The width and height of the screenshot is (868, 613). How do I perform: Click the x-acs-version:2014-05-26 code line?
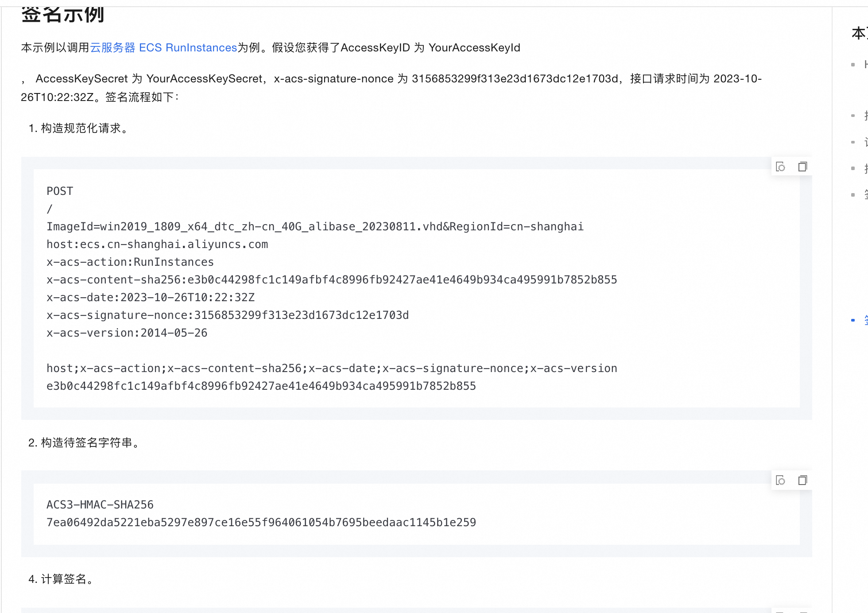tap(127, 333)
